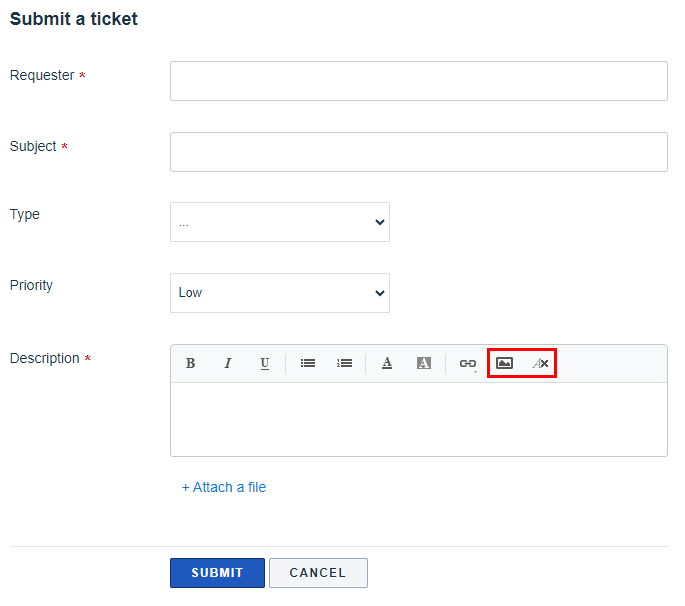Focus the Requester input field
Viewport: 685px width, 606px height.
tap(419, 81)
